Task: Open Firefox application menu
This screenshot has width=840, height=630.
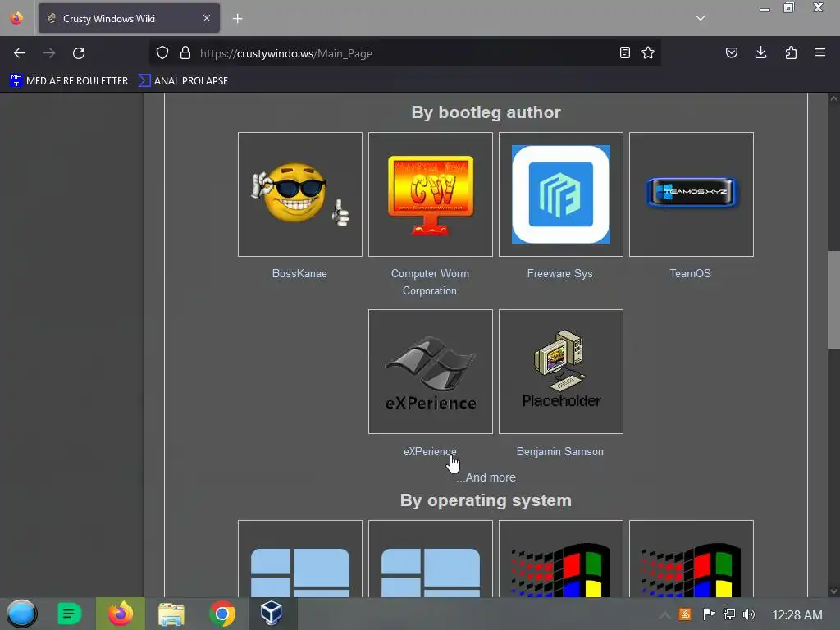Action: [x=820, y=53]
